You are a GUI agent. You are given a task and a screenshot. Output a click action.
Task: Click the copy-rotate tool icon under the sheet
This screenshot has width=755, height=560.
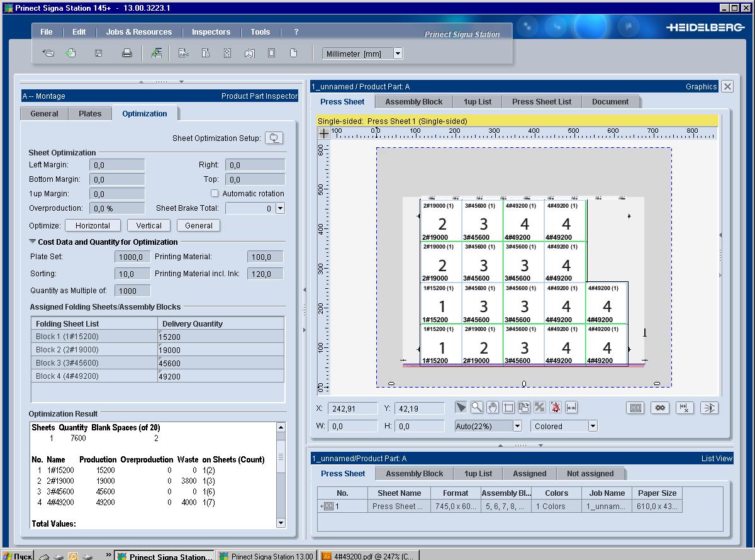524,408
